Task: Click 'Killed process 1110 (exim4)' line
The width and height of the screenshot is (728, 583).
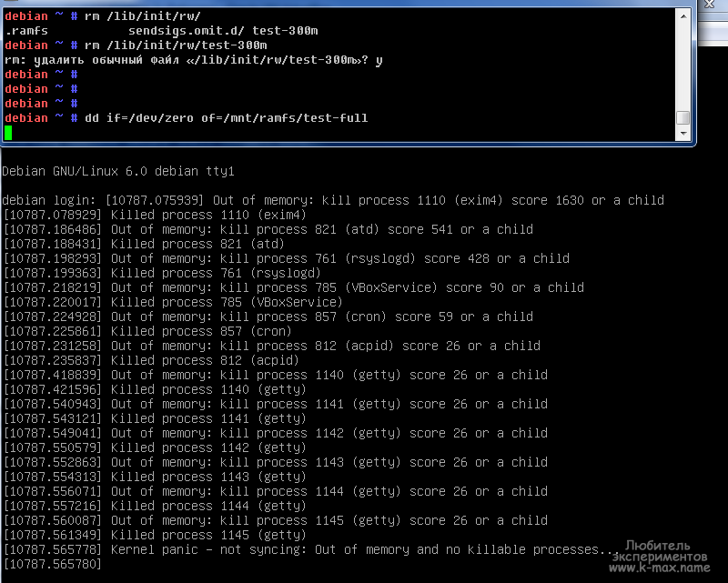Action: click(x=155, y=215)
